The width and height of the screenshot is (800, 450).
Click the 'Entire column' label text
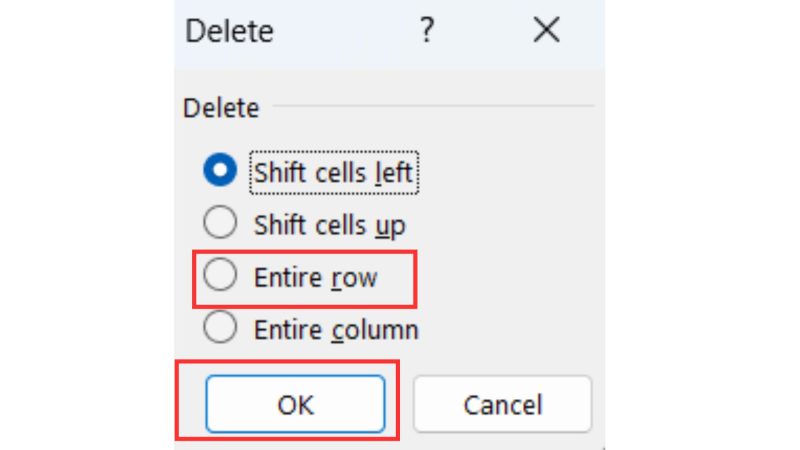(336, 330)
